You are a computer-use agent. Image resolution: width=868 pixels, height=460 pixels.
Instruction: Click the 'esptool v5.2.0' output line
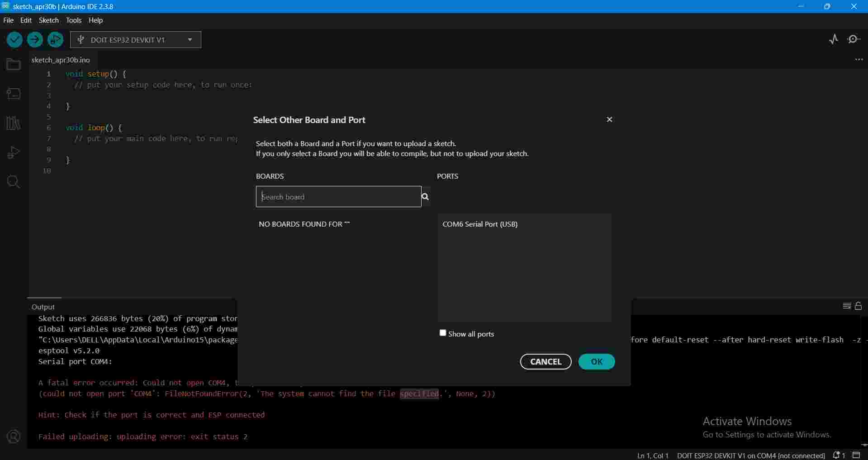pos(69,351)
